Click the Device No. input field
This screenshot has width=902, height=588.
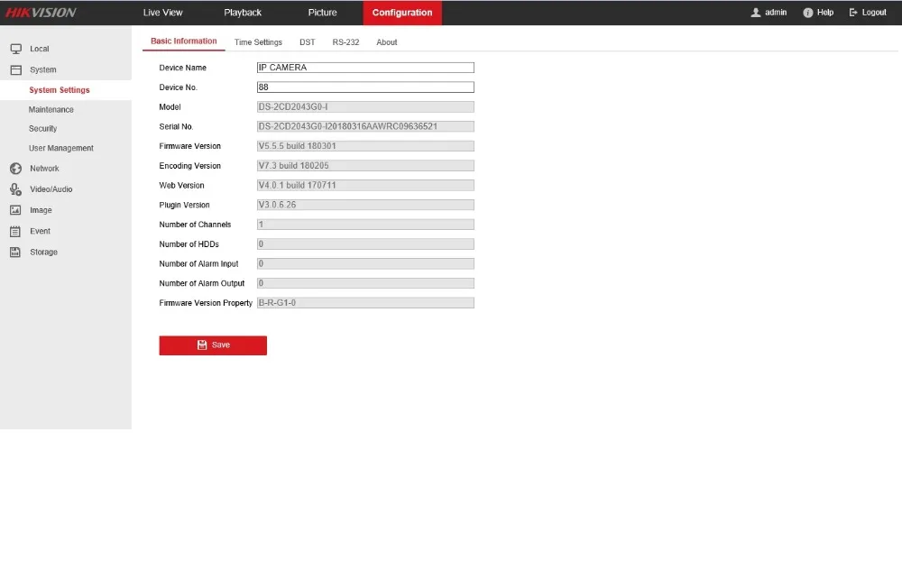365,87
